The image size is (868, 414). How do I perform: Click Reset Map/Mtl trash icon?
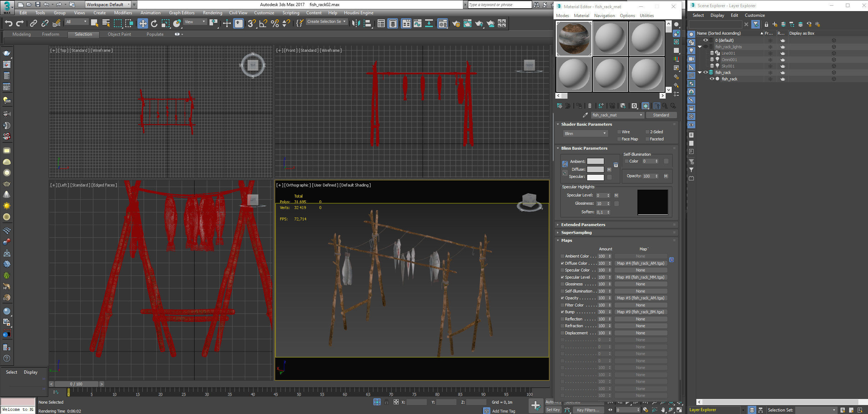[x=590, y=106]
